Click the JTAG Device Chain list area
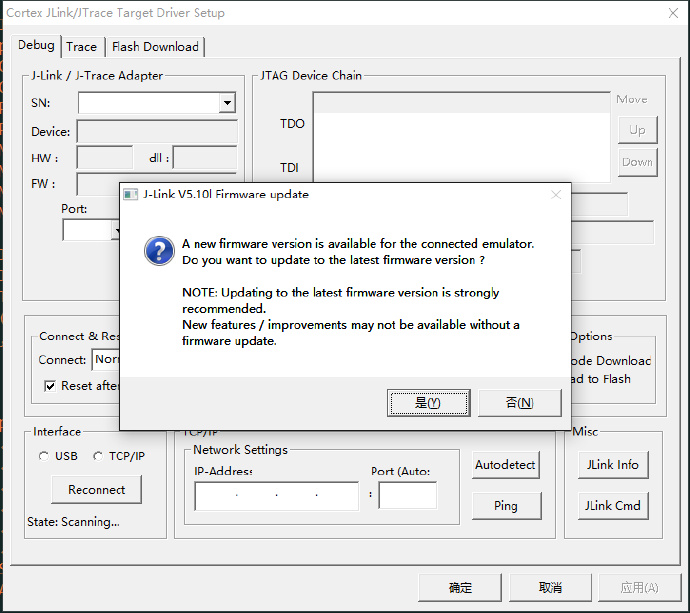 coord(462,136)
